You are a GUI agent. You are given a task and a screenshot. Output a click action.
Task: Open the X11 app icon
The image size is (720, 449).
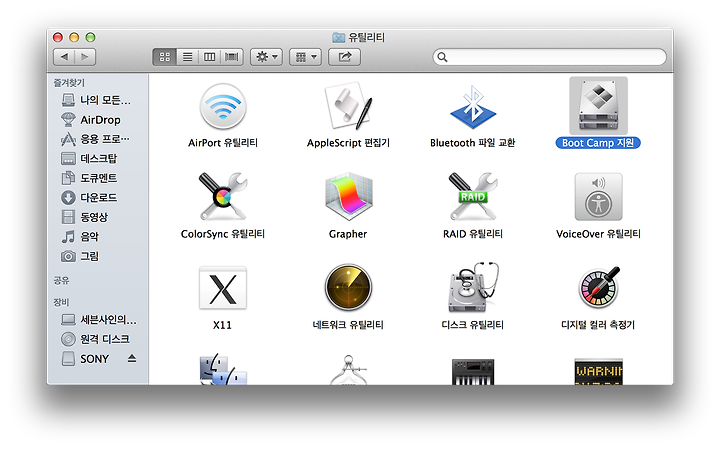pos(223,288)
